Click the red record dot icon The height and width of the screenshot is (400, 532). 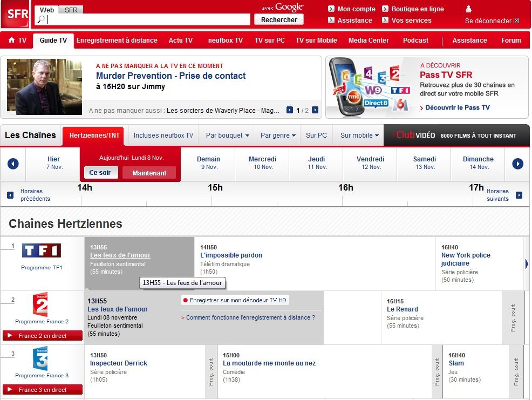coord(186,300)
